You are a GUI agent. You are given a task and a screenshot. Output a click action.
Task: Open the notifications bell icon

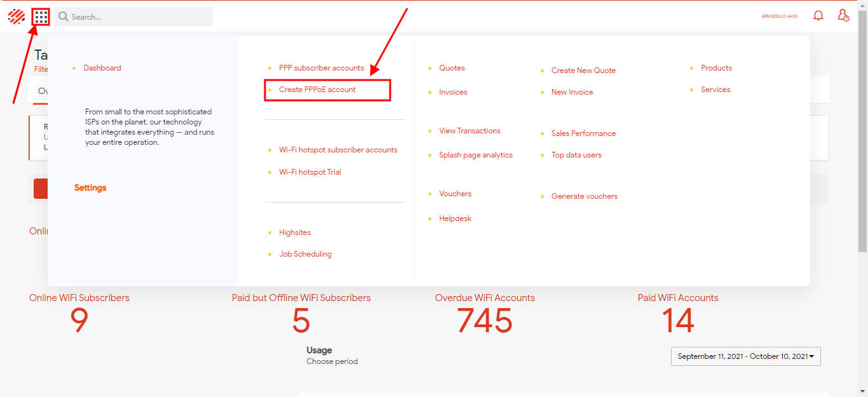(x=818, y=16)
